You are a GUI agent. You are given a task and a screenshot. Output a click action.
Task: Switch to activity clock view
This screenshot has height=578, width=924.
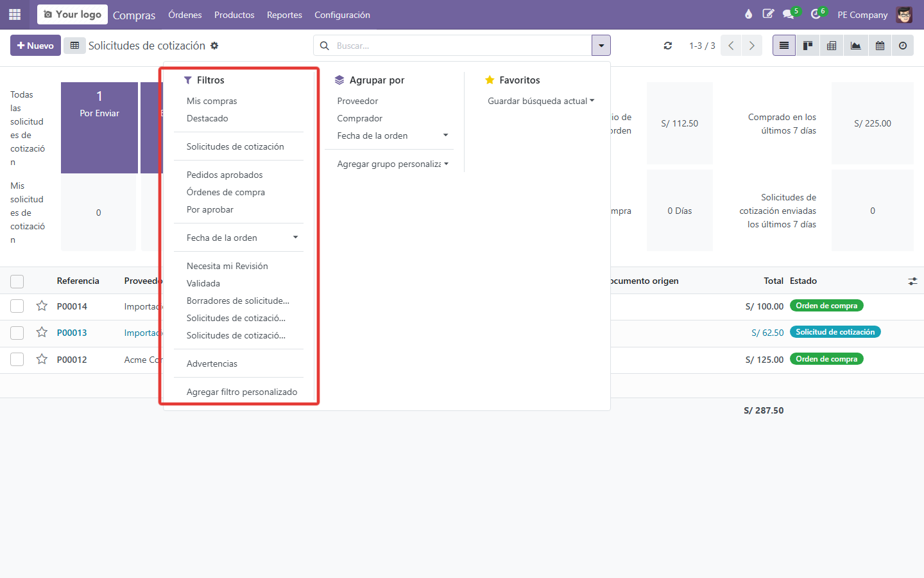(x=903, y=46)
